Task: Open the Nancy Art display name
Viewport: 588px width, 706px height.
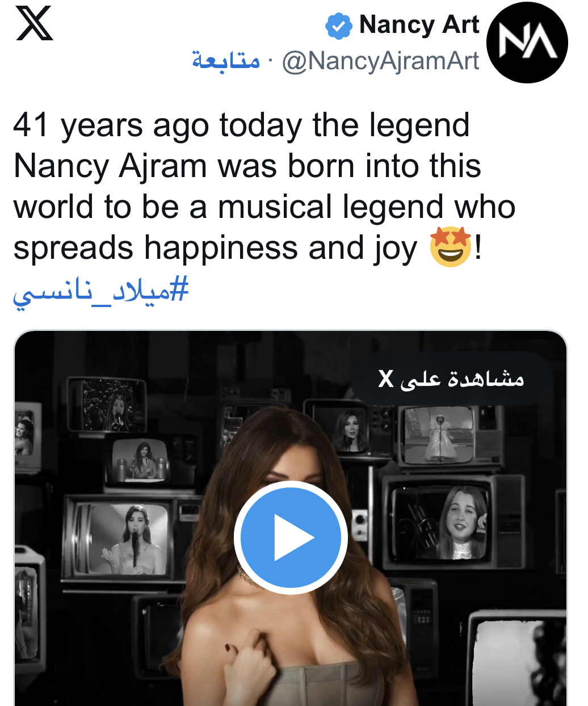Action: click(x=419, y=25)
